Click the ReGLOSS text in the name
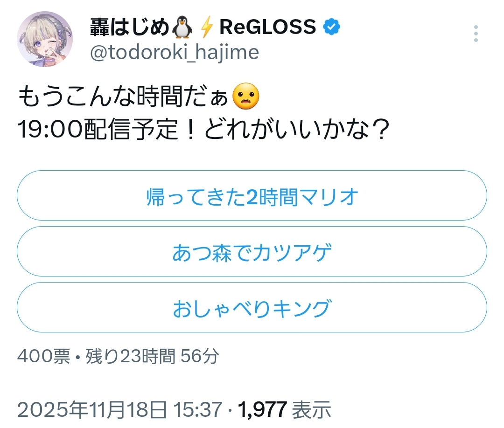 point(267,28)
